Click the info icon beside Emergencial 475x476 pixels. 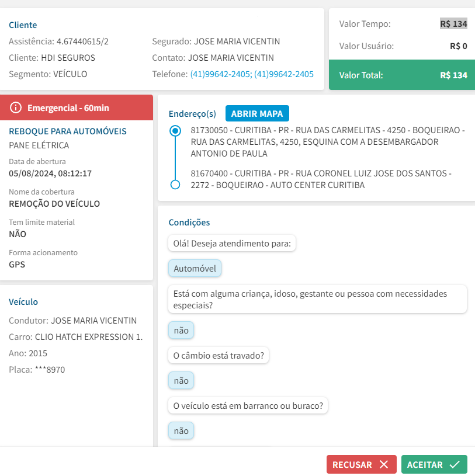[x=16, y=107]
